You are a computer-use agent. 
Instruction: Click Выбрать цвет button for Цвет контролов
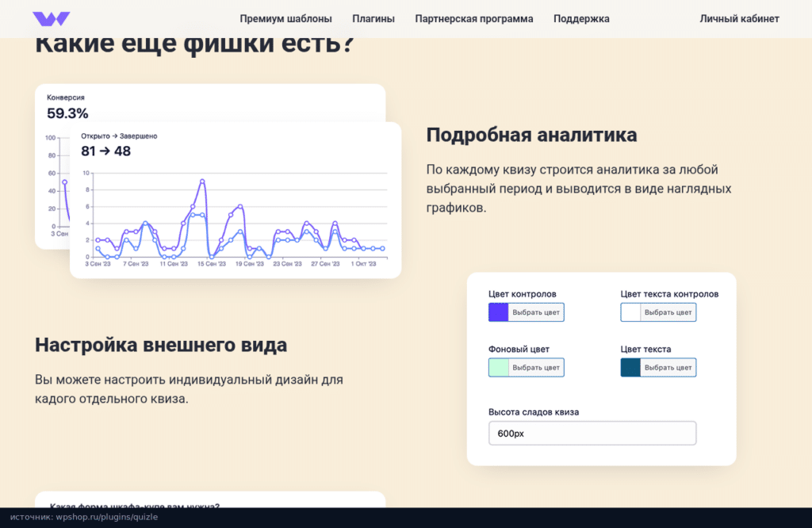(x=536, y=312)
